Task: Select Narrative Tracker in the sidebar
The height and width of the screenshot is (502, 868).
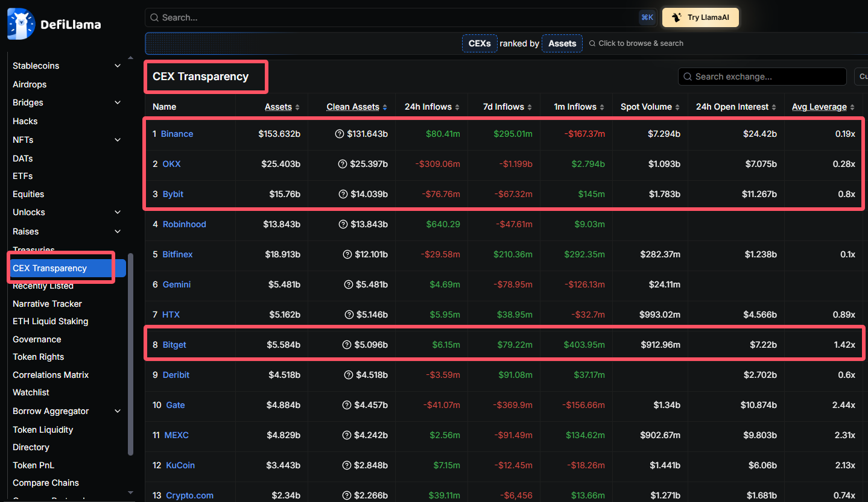Action: tap(47, 304)
